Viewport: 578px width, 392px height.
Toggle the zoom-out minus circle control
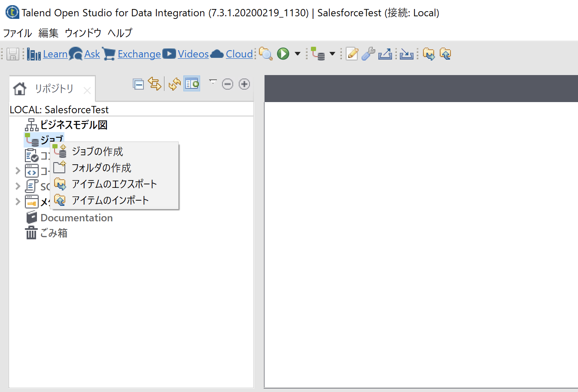coord(228,84)
